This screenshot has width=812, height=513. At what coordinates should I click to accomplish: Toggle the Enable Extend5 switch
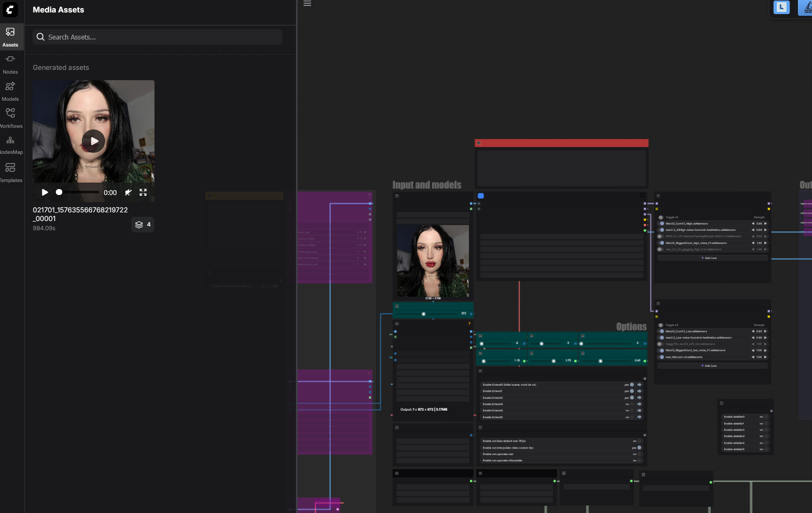pyautogui.click(x=632, y=417)
